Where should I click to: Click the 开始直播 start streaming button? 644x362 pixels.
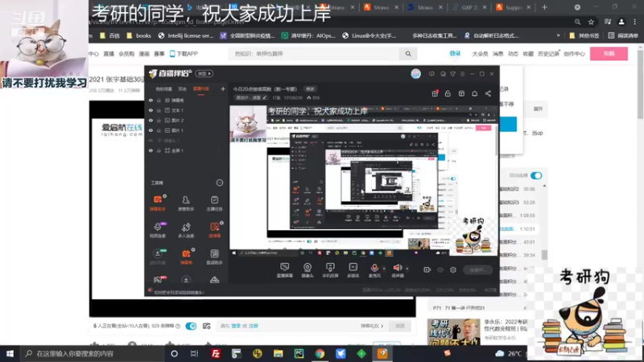[477, 269]
